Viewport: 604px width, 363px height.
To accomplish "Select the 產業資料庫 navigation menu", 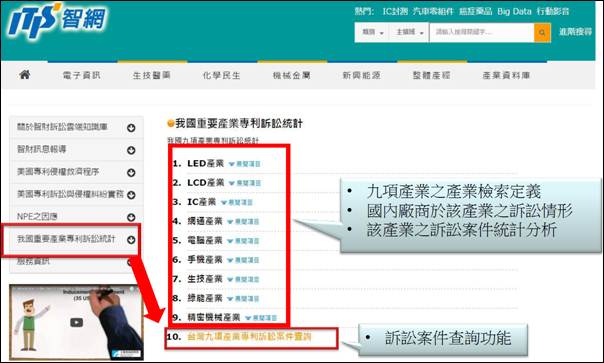I will 506,76.
